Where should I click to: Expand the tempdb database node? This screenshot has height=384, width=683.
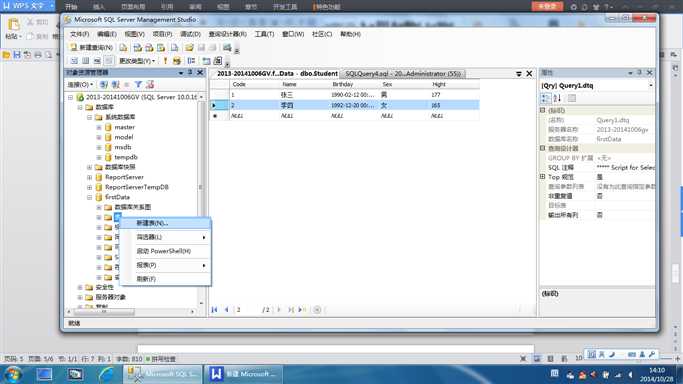[x=99, y=157]
